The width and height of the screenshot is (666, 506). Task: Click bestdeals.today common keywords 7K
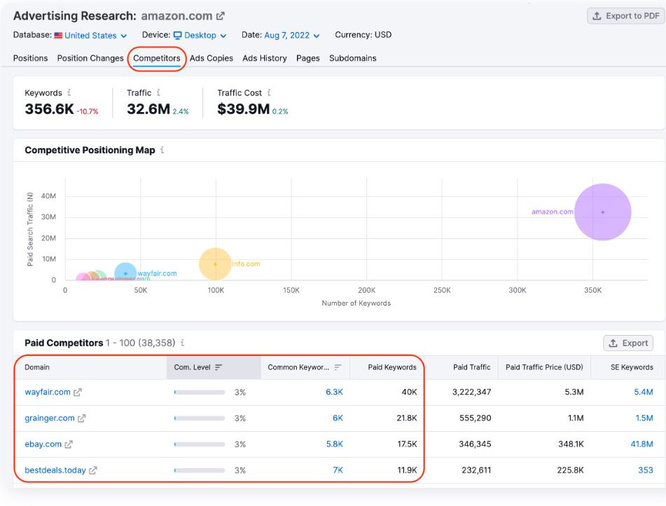click(x=338, y=470)
